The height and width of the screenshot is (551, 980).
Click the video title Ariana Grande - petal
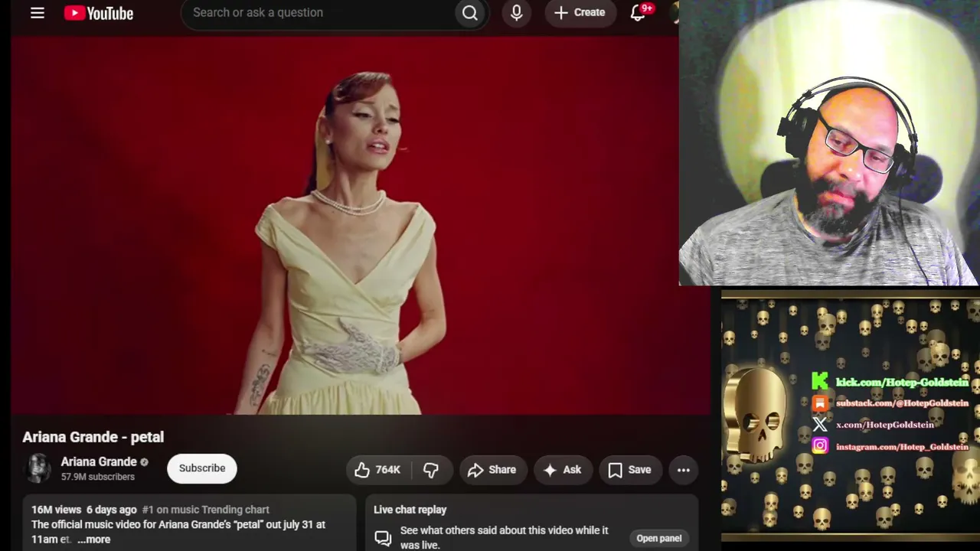93,437
